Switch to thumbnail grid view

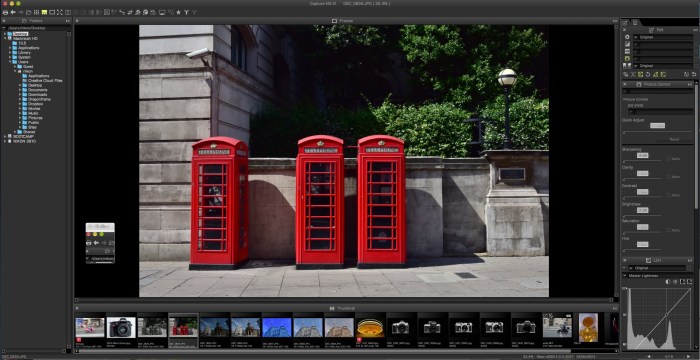[x=37, y=12]
